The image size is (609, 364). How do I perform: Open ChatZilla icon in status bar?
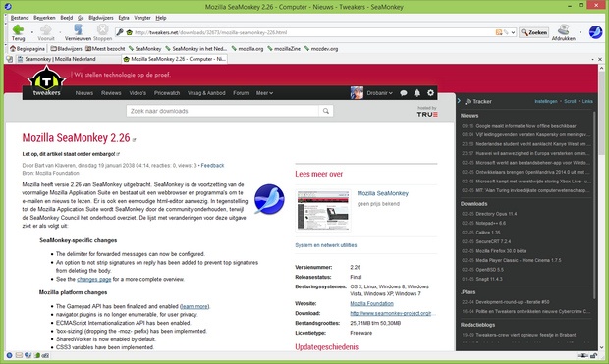pos(45,355)
